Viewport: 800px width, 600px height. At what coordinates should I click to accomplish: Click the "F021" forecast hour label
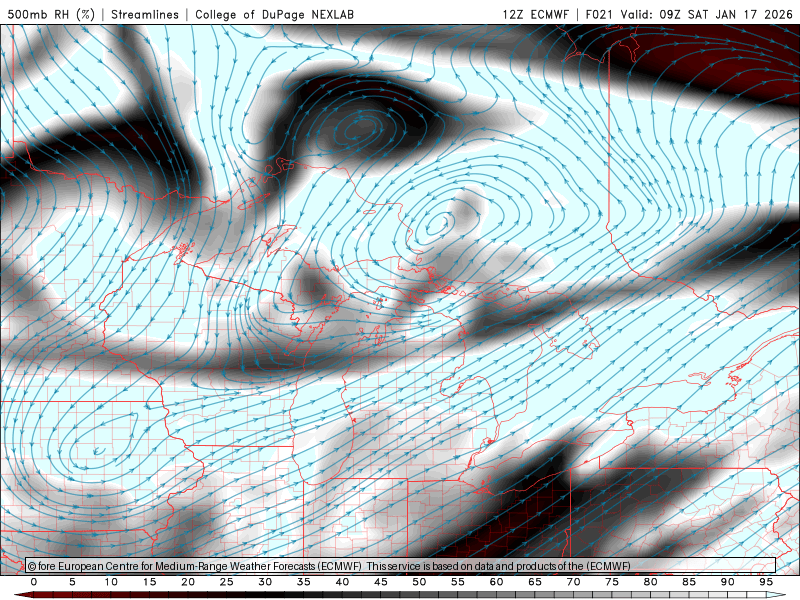[x=600, y=14]
